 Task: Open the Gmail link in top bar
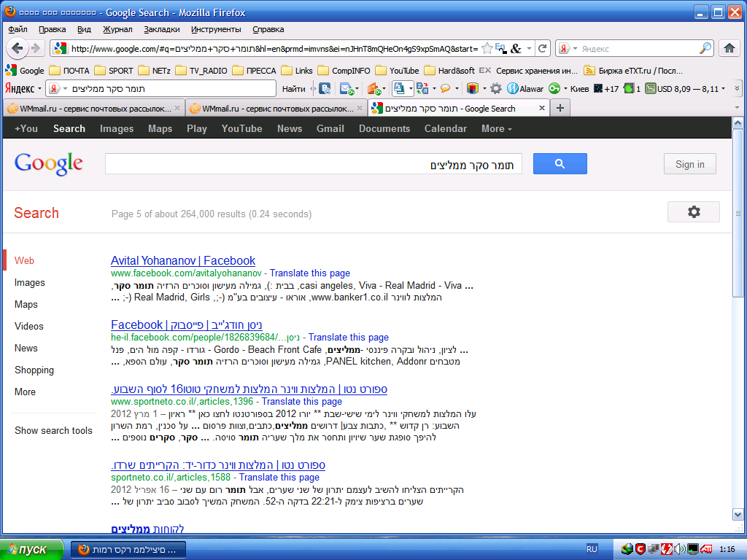click(330, 128)
